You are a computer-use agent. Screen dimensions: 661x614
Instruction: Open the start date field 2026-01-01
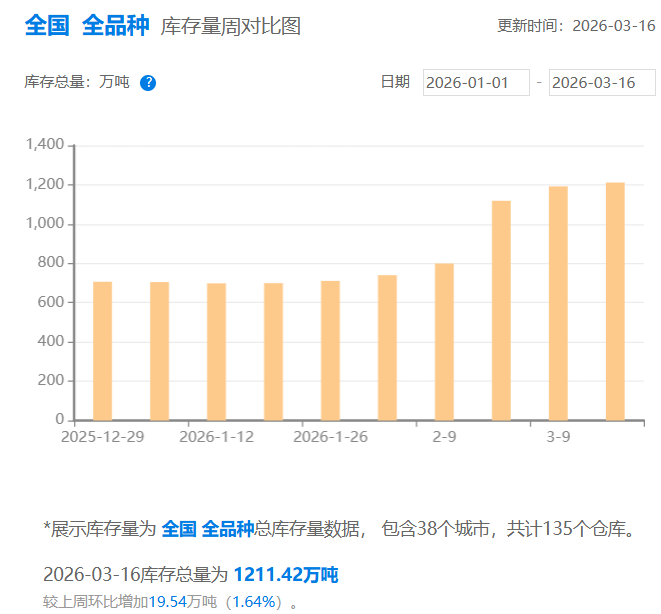pos(475,83)
